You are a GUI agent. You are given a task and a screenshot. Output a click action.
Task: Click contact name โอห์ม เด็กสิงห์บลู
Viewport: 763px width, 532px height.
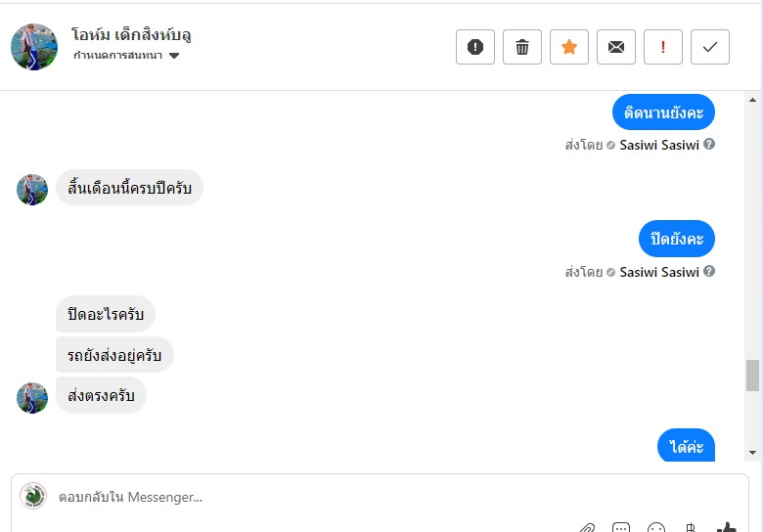[x=131, y=35]
